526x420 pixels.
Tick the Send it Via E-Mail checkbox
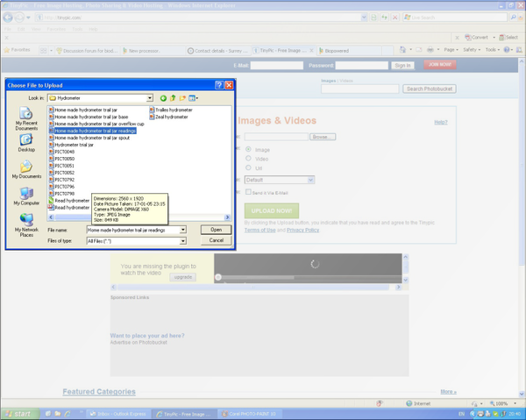[x=249, y=192]
